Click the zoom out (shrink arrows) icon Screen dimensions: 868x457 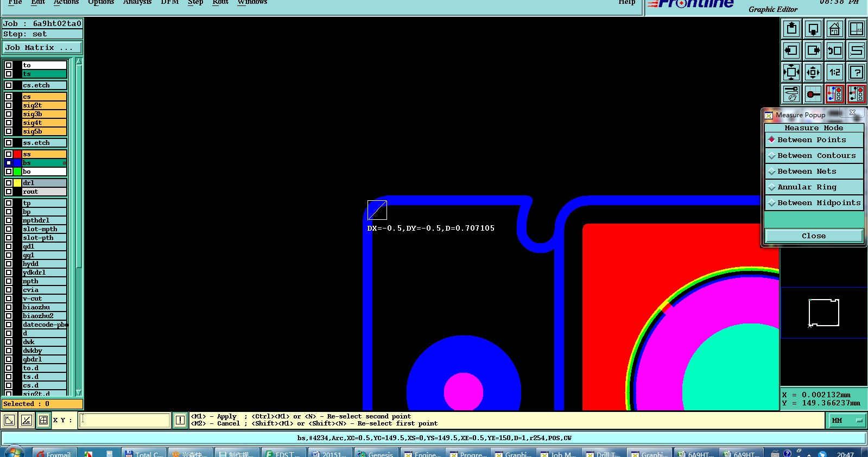coord(813,72)
